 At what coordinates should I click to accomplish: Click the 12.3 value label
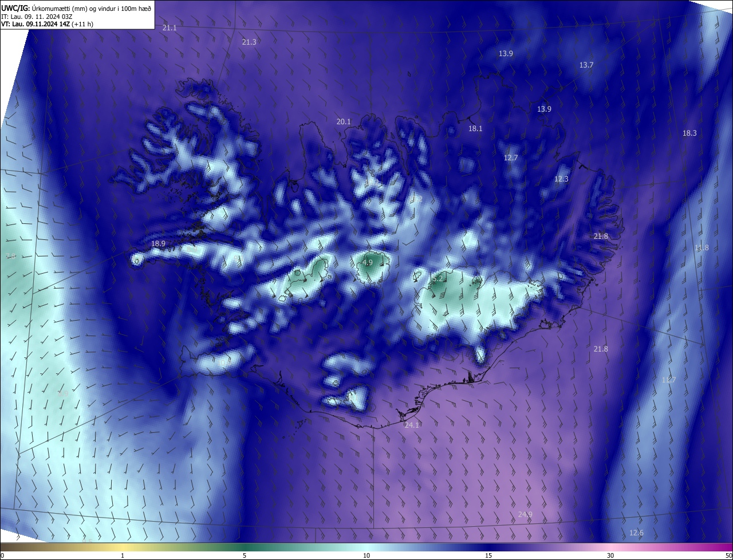coord(561,179)
